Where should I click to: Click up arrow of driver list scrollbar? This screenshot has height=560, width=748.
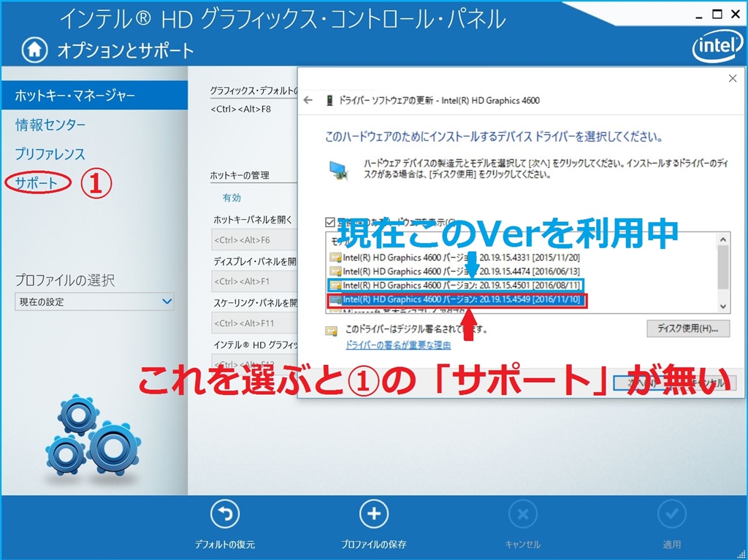tap(723, 239)
